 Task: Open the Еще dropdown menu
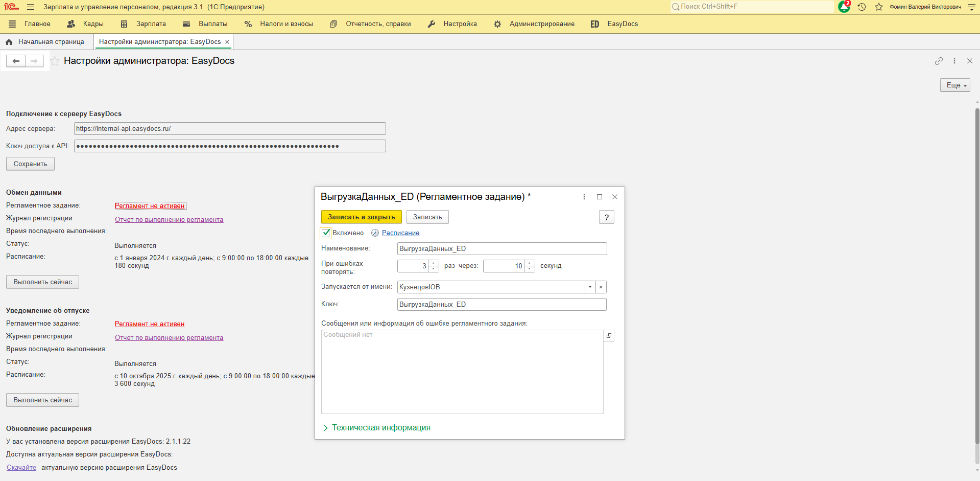954,85
